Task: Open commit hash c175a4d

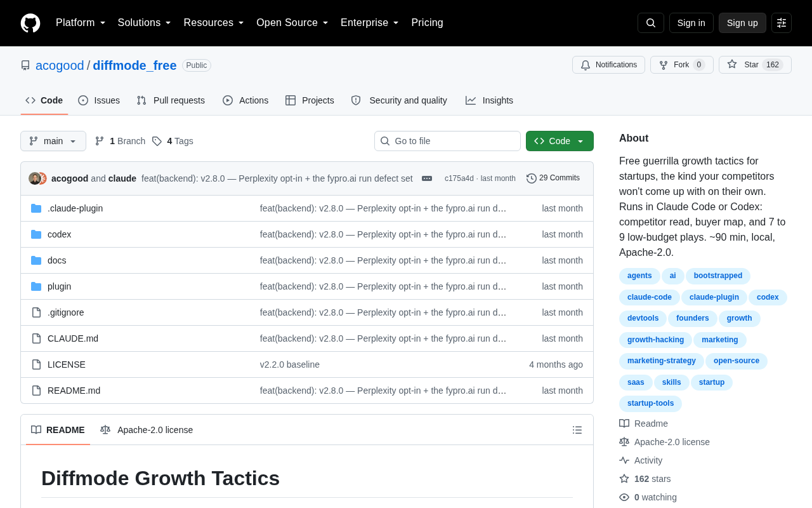Action: [459, 178]
